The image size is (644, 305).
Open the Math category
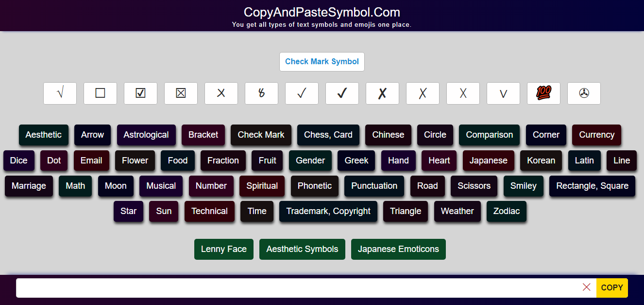point(75,186)
